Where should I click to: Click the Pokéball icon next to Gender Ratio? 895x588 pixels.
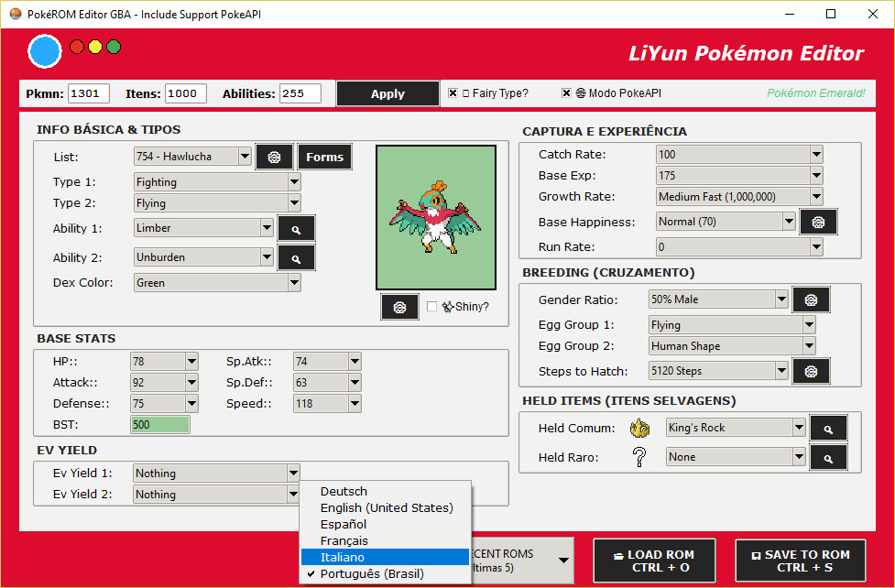[x=811, y=299]
